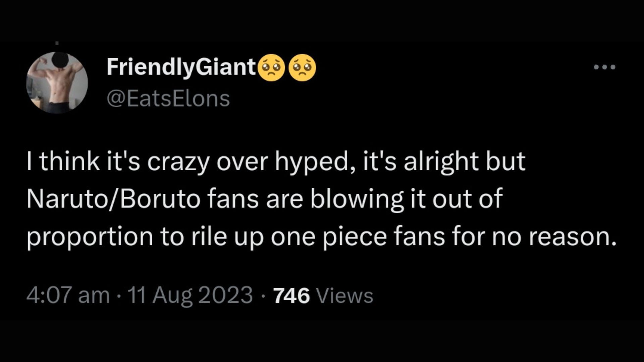Image resolution: width=644 pixels, height=362 pixels.
Task: Click the FriendlyGiant profile avatar picture
Action: coord(57,82)
